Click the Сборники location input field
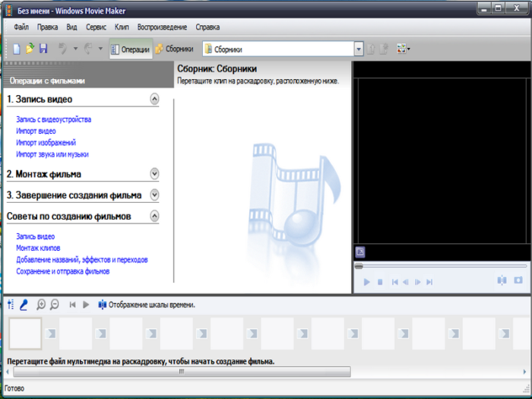The width and height of the screenshot is (532, 399). 279,49
